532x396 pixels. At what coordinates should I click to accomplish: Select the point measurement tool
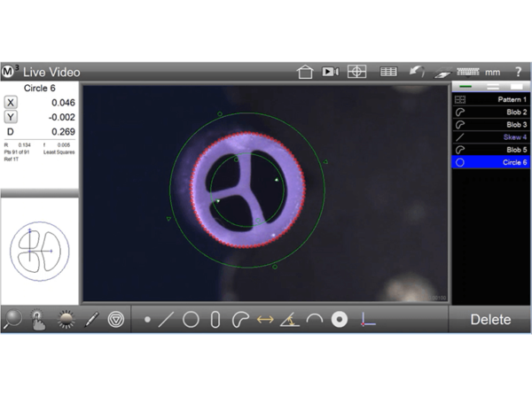pyautogui.click(x=147, y=320)
